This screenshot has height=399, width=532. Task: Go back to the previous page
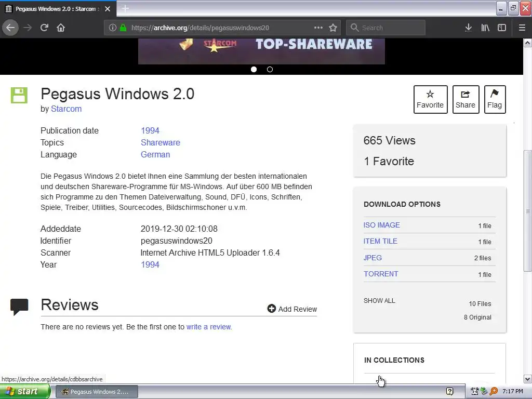[x=10, y=28]
